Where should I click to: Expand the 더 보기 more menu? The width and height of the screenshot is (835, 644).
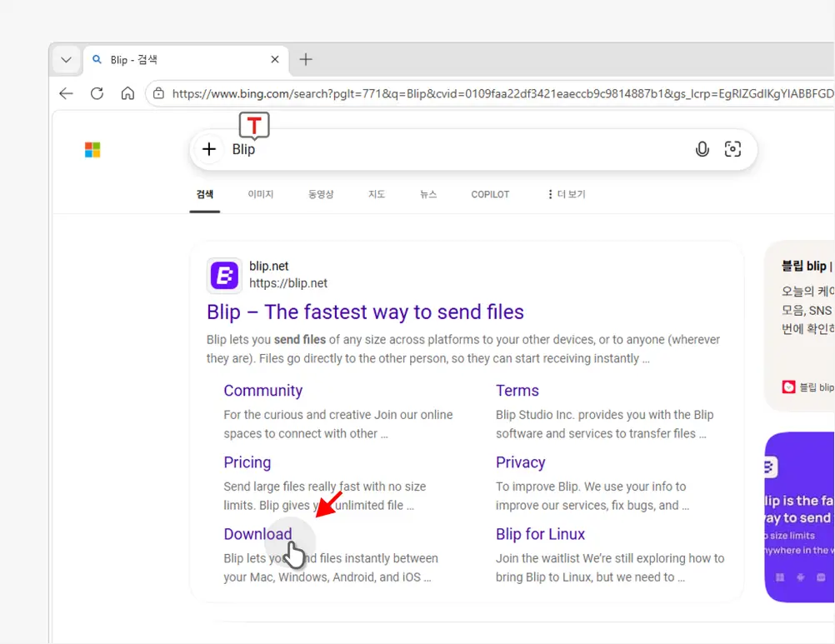coord(566,194)
